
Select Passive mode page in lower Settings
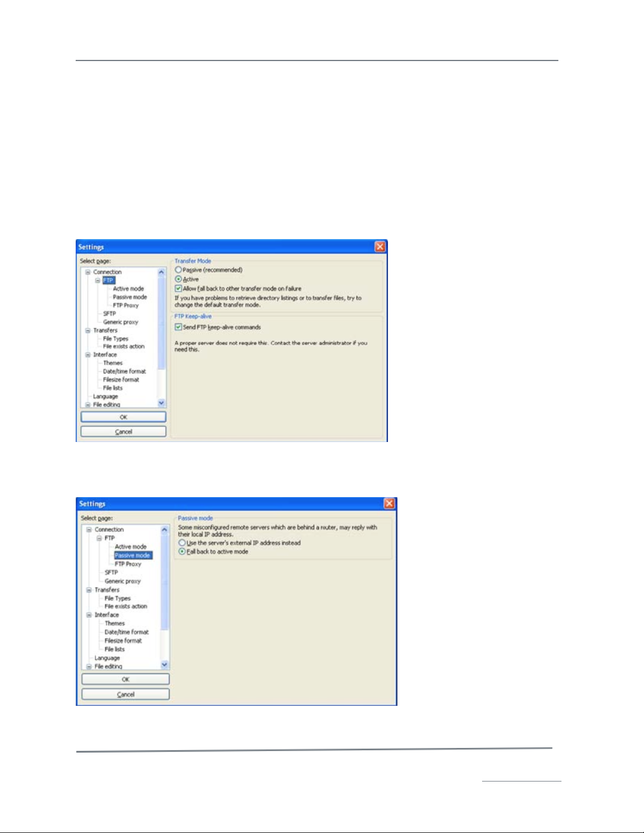point(132,555)
